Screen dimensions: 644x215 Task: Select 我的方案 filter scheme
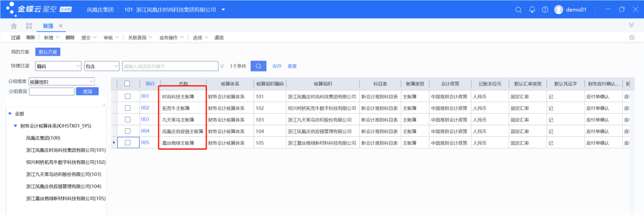tap(20, 52)
